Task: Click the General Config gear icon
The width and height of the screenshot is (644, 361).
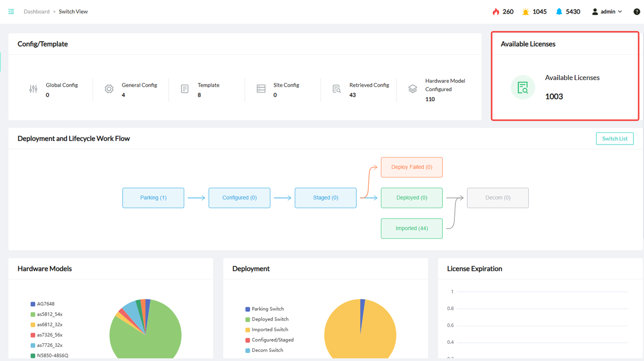Action: [x=109, y=89]
